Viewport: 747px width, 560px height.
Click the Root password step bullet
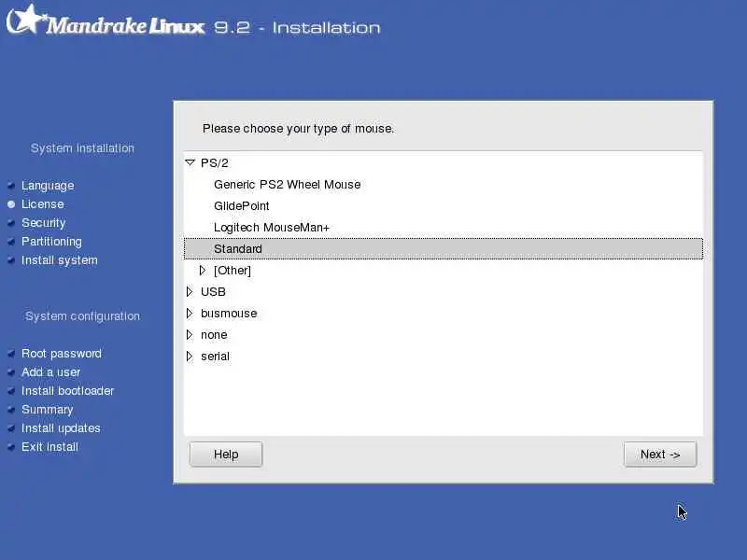[x=11, y=354]
